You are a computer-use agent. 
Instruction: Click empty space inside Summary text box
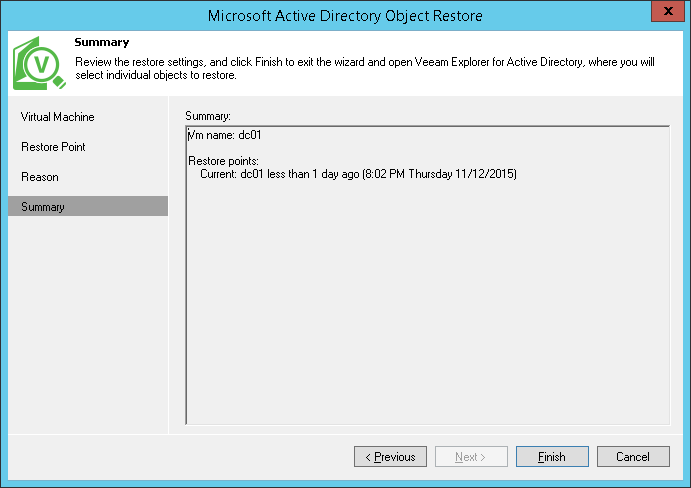coord(428,320)
